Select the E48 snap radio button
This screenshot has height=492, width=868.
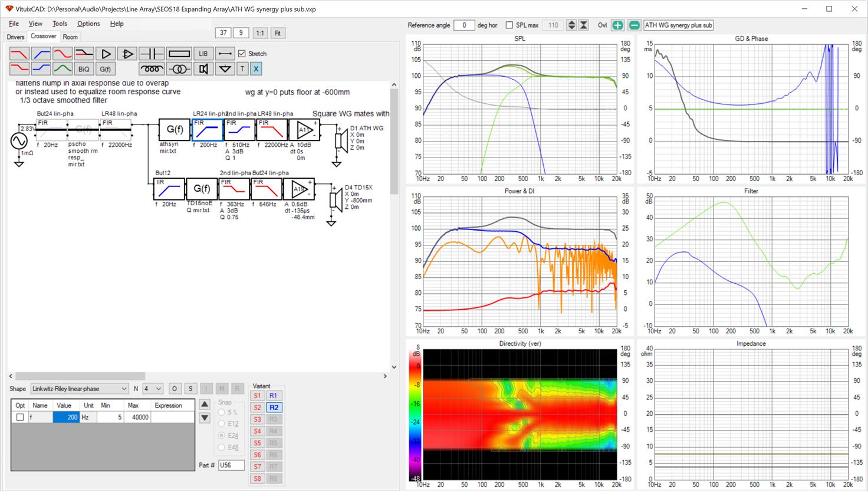pyautogui.click(x=222, y=447)
